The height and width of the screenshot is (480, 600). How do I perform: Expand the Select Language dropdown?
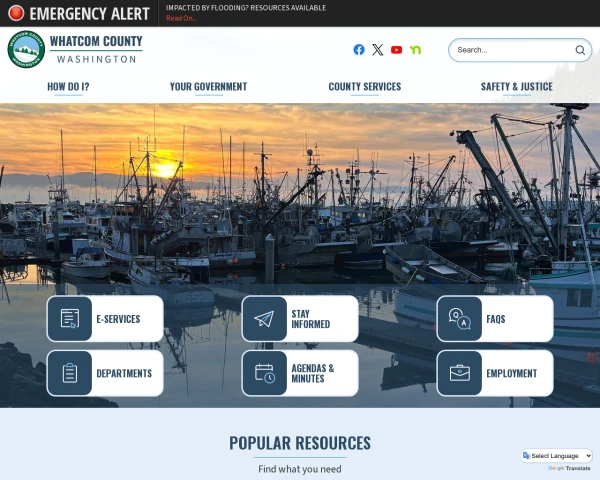pyautogui.click(x=557, y=456)
